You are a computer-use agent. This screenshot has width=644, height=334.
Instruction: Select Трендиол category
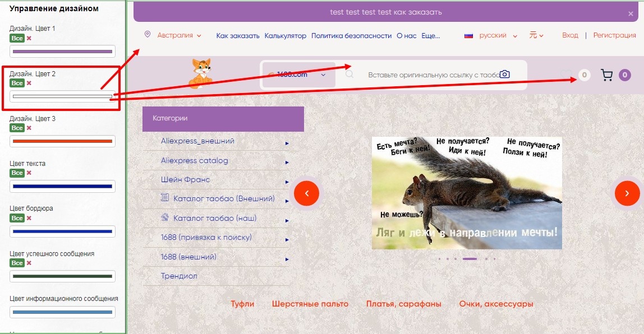click(x=179, y=276)
